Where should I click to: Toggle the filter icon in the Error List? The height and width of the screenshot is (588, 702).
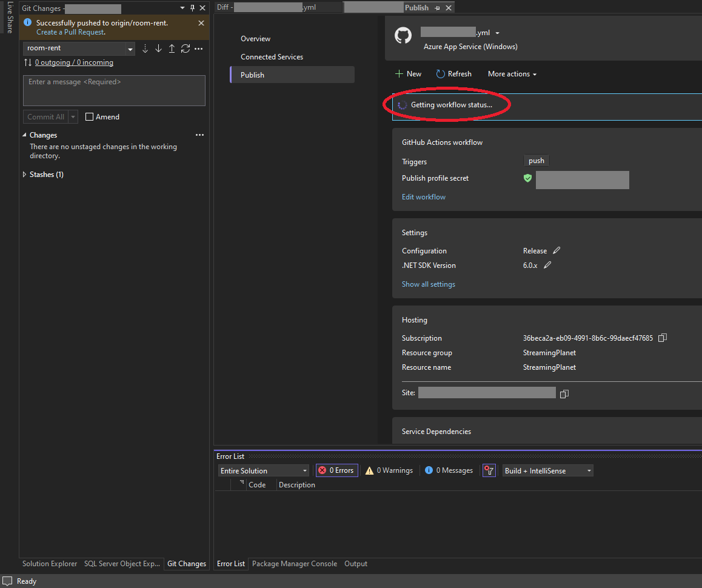pos(489,470)
